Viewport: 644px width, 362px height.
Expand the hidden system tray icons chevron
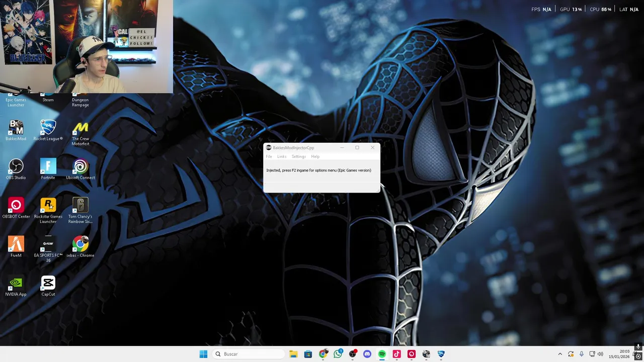click(x=560, y=354)
